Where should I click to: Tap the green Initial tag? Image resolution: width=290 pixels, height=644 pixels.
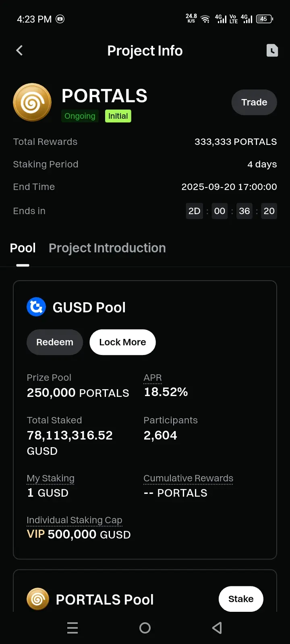(x=118, y=116)
